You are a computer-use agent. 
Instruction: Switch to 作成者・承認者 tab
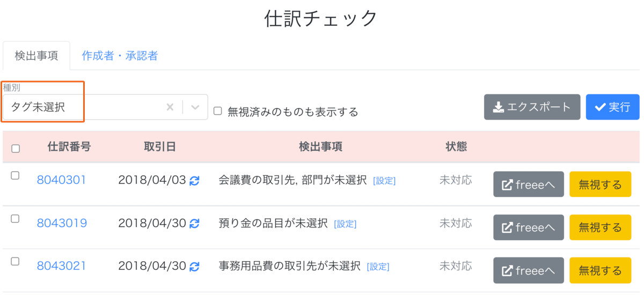coord(120,56)
